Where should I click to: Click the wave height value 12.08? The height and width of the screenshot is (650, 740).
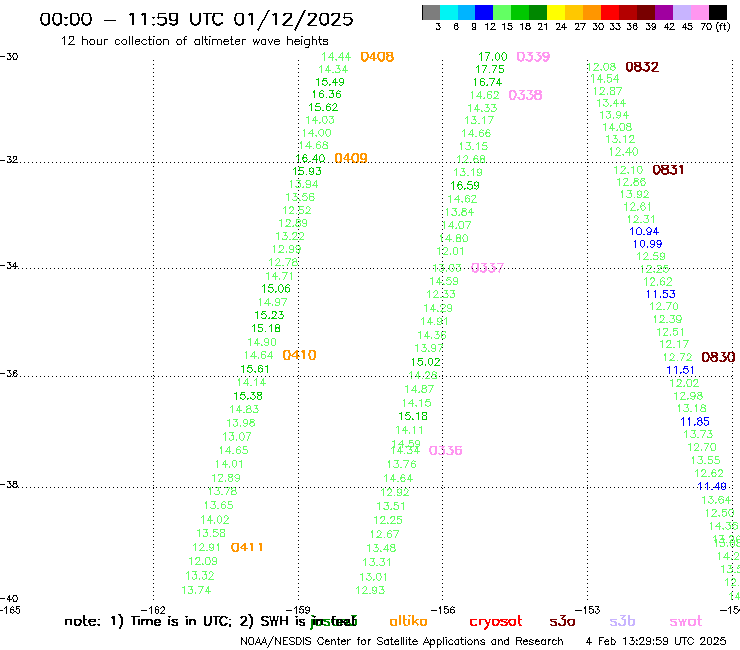pos(602,67)
